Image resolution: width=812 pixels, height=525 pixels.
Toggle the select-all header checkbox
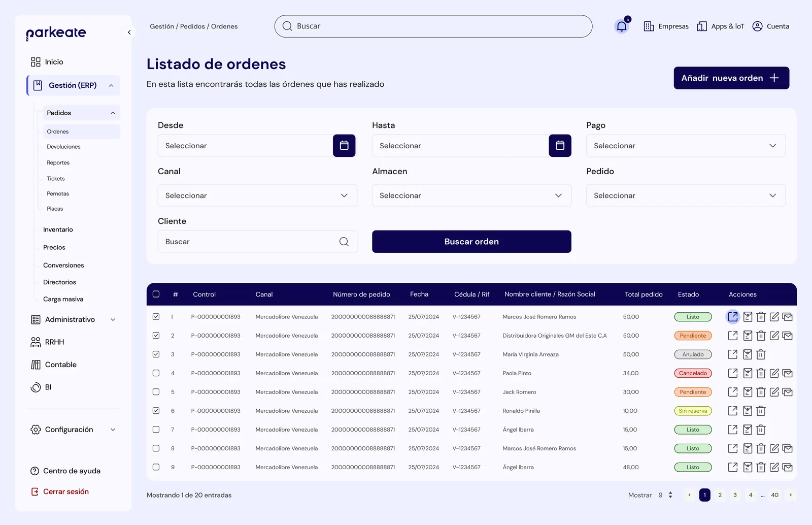coord(156,294)
